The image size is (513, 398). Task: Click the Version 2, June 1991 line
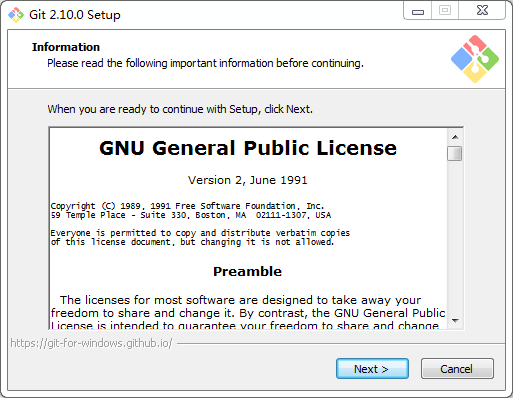point(247,180)
